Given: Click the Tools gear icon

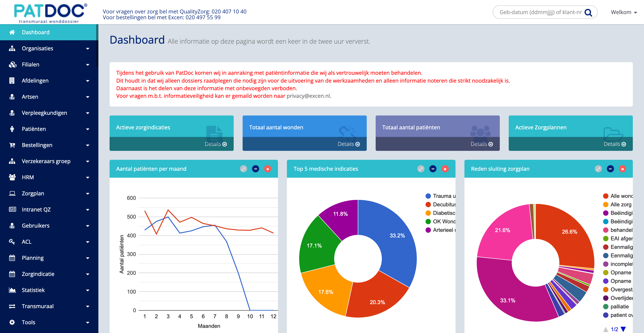Looking at the screenshot, I should 12,322.
